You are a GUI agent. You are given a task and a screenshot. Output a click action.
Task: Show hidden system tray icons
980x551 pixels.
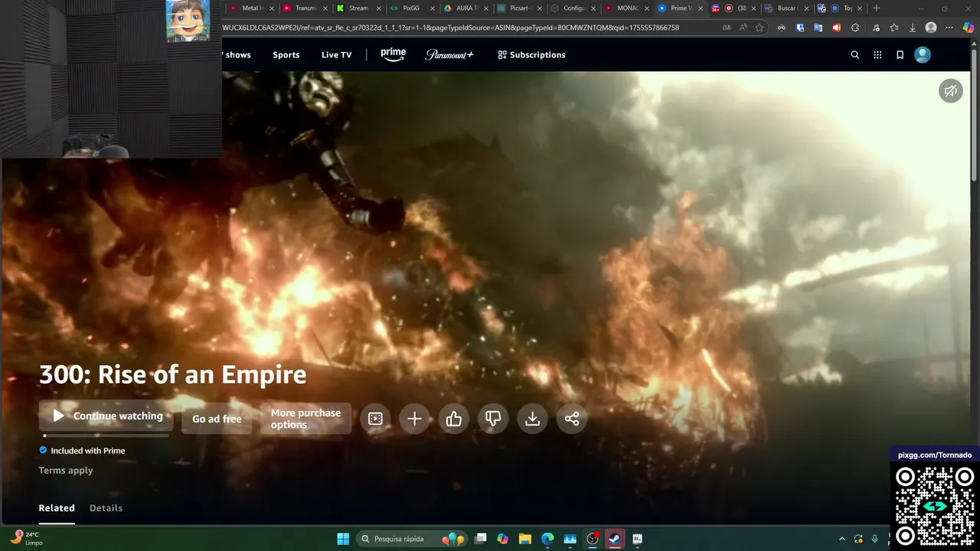tap(842, 539)
